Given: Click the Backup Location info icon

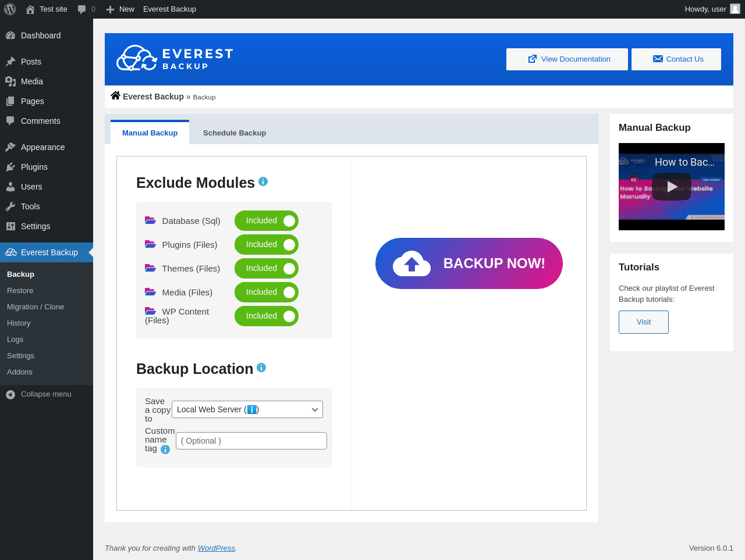Looking at the screenshot, I should pyautogui.click(x=261, y=368).
